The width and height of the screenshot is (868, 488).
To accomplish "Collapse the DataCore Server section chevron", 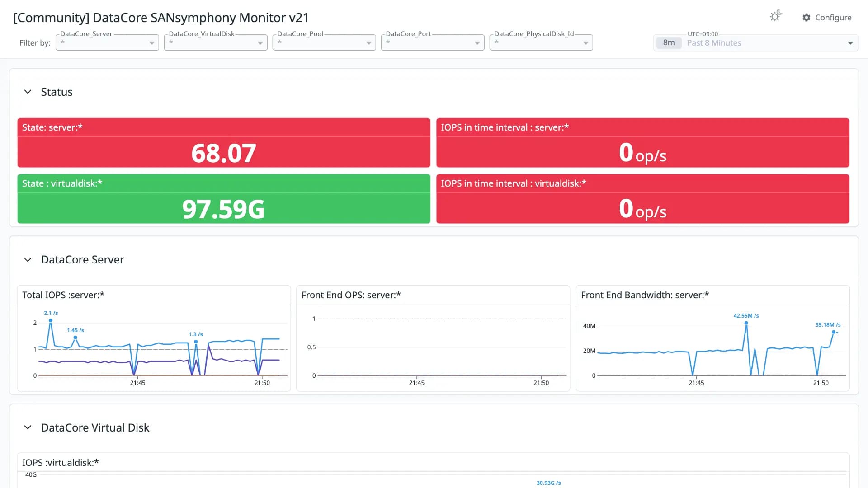I will coord(28,260).
